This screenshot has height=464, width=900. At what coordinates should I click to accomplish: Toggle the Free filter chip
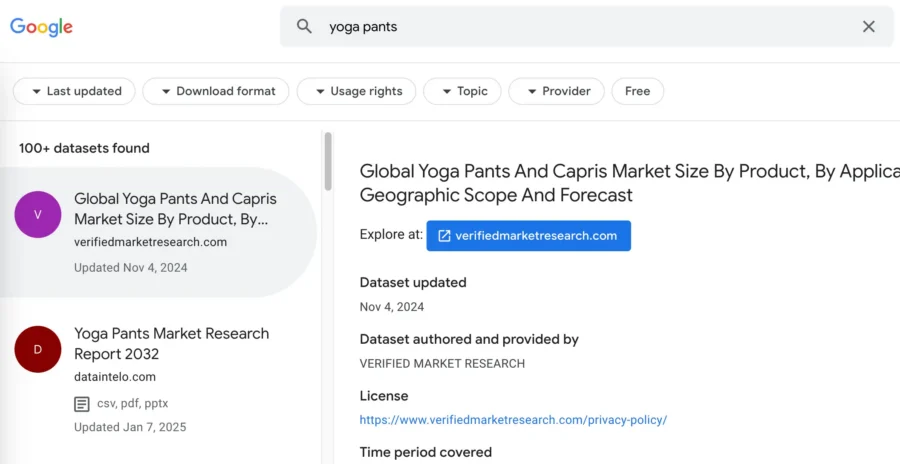point(637,91)
